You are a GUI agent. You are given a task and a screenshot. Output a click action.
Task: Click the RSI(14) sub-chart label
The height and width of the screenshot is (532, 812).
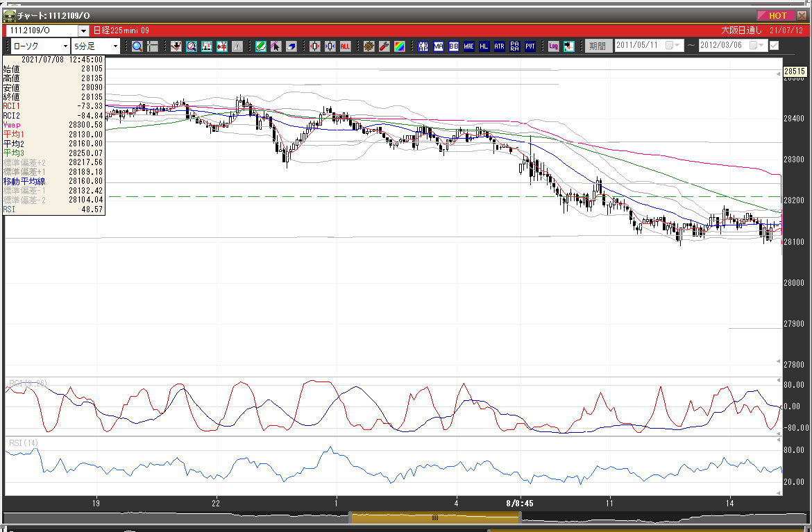point(24,443)
